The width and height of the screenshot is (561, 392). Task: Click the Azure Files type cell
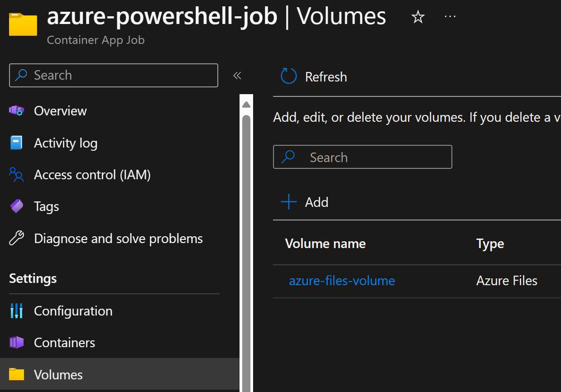[x=507, y=281]
